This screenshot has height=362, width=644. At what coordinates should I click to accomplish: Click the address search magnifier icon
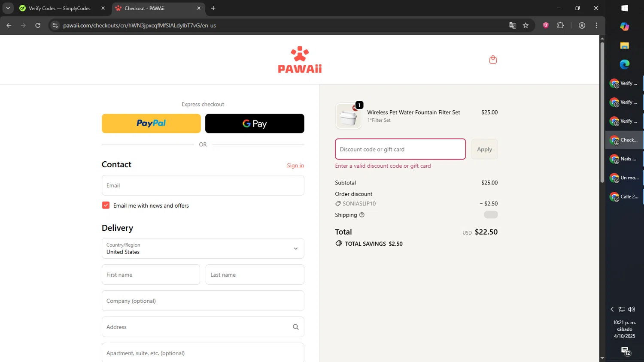pyautogui.click(x=295, y=327)
